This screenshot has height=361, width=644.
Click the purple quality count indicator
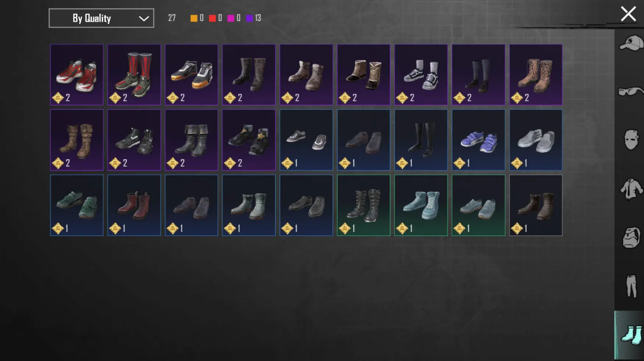[x=254, y=18]
